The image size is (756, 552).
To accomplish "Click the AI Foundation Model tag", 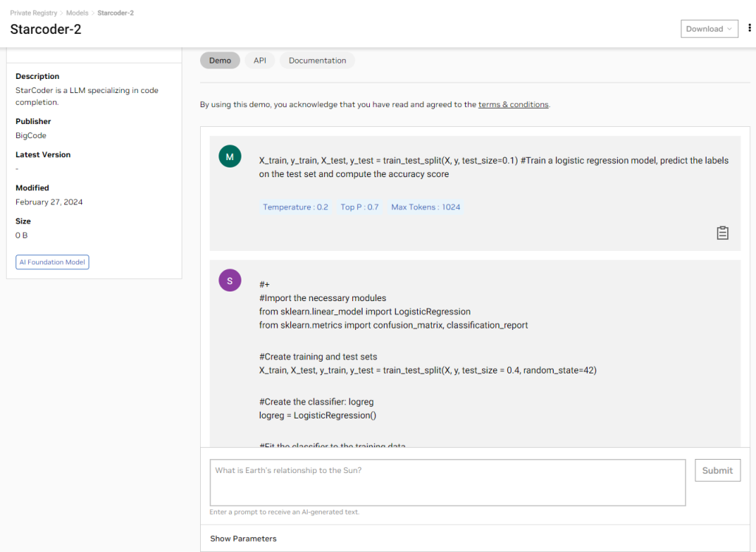I will [x=52, y=262].
